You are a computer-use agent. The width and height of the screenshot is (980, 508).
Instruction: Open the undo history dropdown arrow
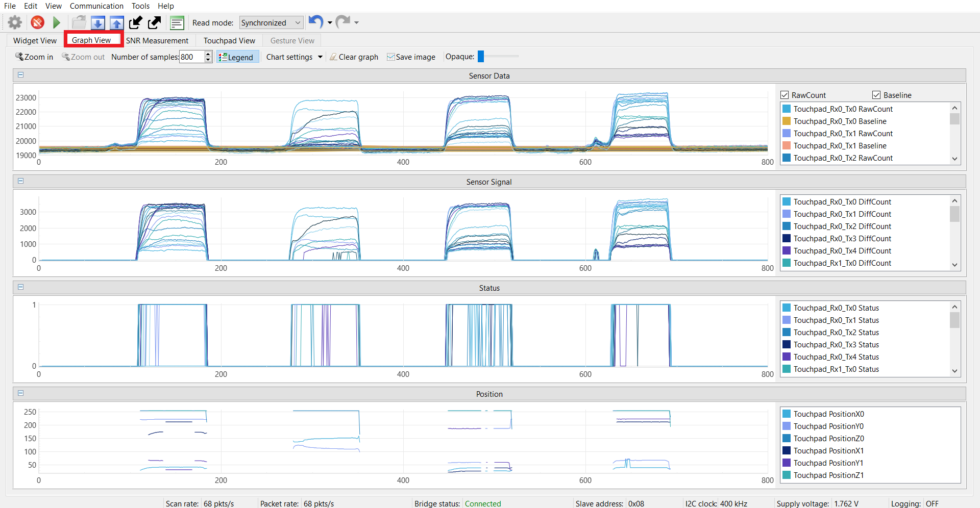pyautogui.click(x=330, y=22)
